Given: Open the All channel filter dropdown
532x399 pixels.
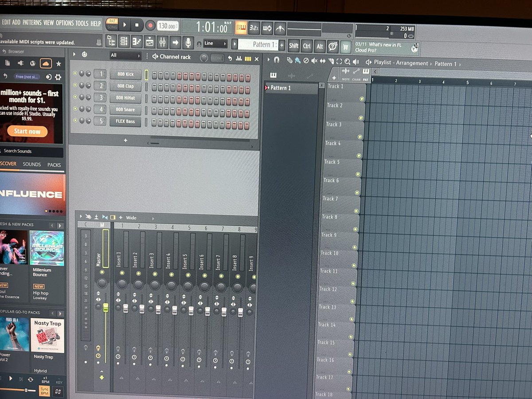Looking at the screenshot, I should 125,55.
